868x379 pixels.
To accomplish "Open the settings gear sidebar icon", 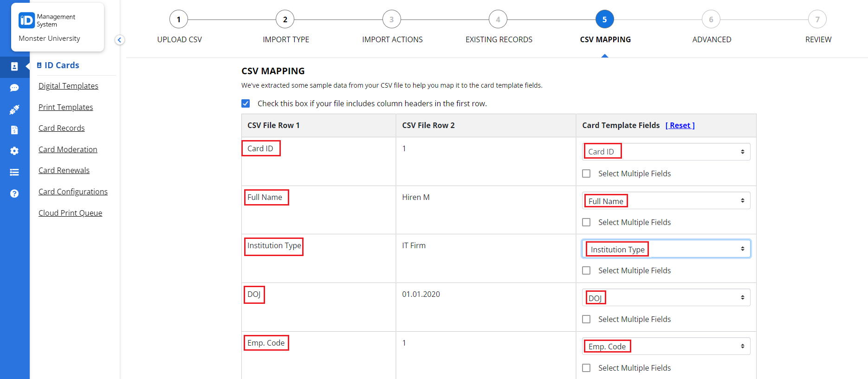I will [14, 151].
